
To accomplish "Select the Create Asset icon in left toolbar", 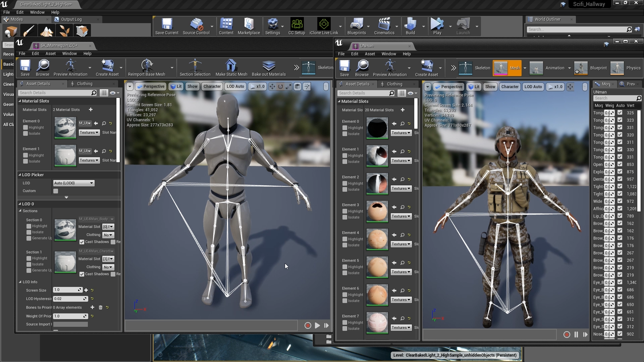I will click(x=107, y=68).
